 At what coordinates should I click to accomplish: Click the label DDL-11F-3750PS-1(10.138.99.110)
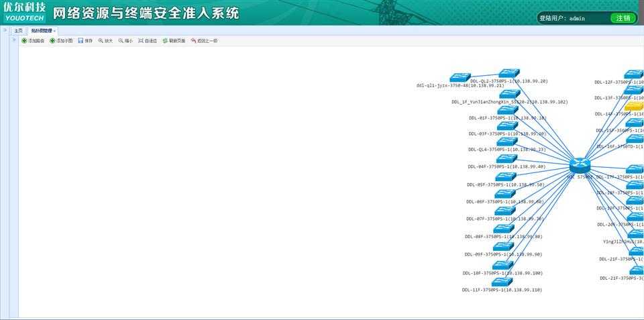click(502, 290)
